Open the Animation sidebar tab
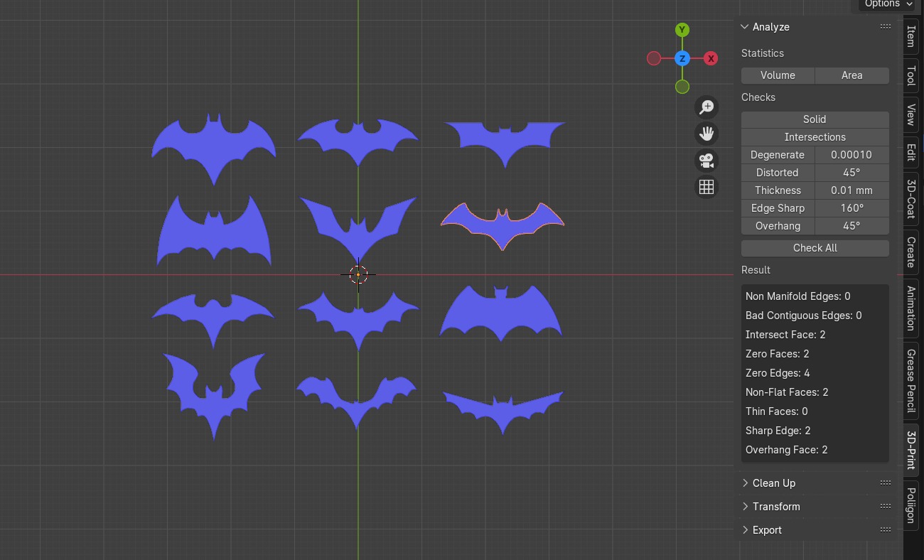The image size is (924, 560). 911,308
